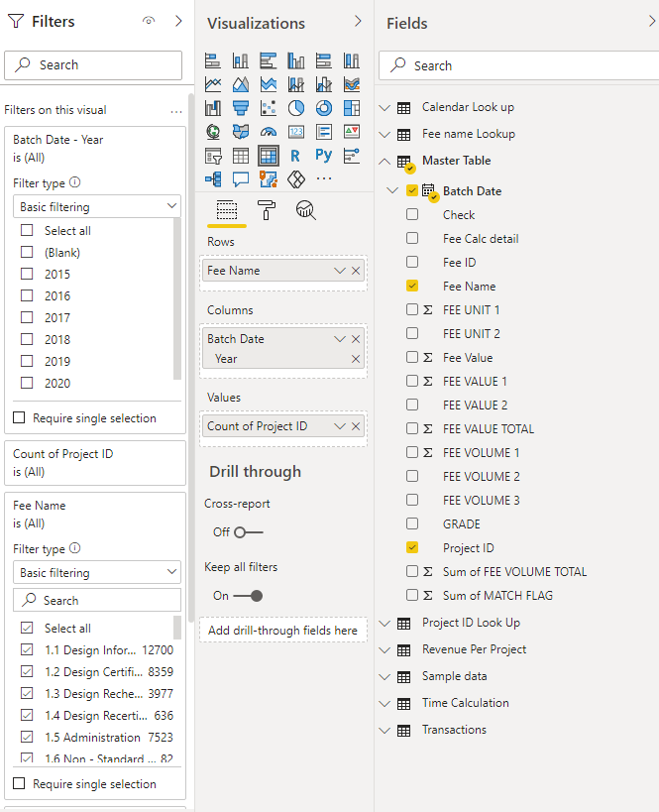Switch to the Analytics magnifier tab
This screenshot has height=812, width=659.
coord(305,211)
